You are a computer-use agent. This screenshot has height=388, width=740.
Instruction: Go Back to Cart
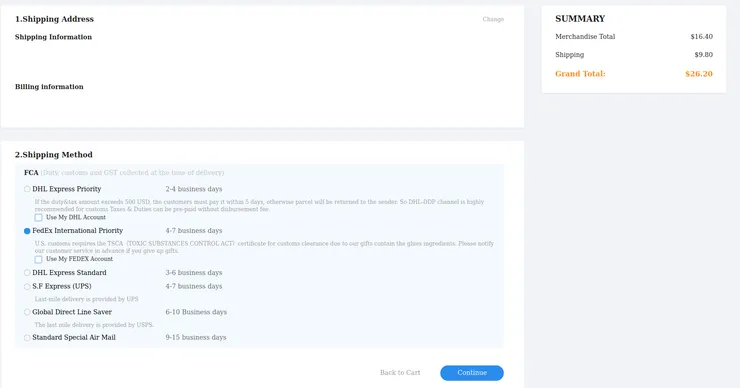(x=400, y=373)
